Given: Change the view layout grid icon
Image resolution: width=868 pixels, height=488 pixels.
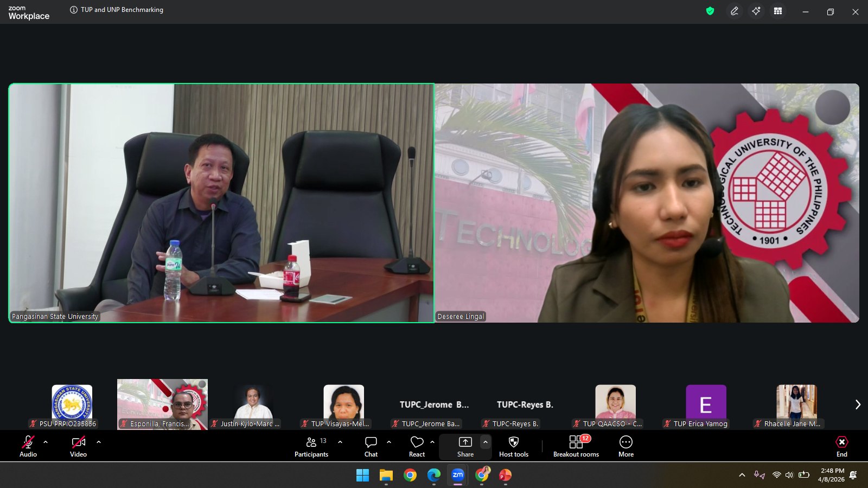Looking at the screenshot, I should coord(778,11).
